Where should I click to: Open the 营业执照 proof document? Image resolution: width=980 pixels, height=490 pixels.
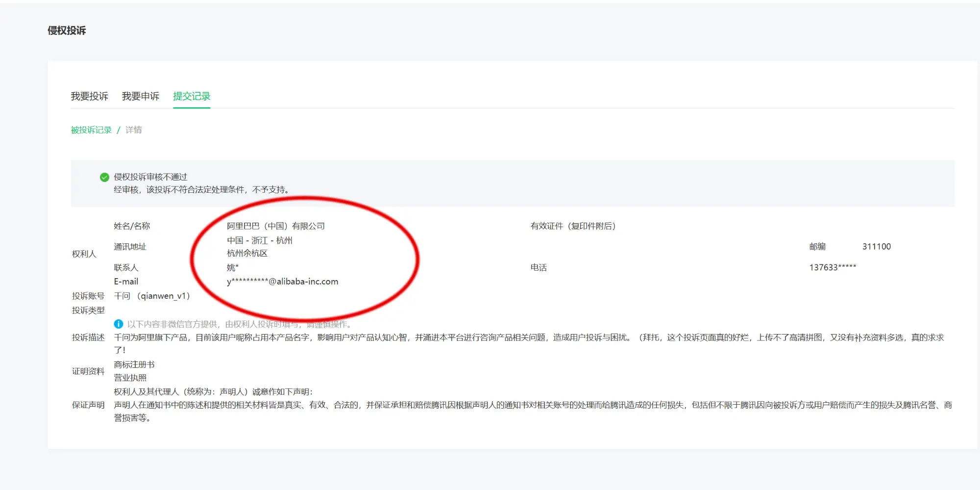pyautogui.click(x=130, y=378)
